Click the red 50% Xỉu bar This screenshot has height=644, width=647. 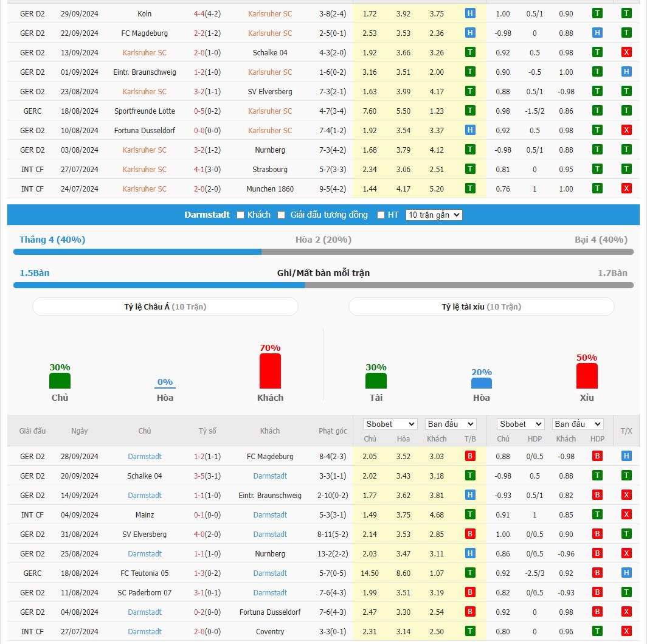(x=587, y=376)
